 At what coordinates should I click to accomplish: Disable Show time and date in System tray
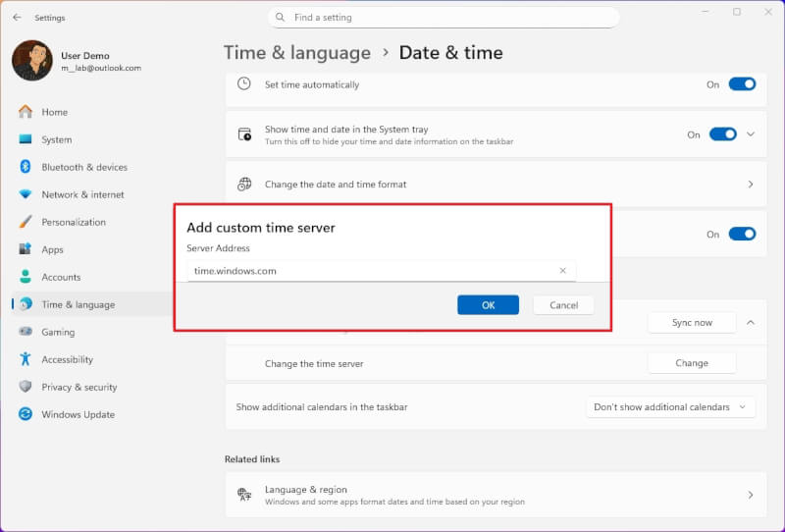[x=722, y=134]
